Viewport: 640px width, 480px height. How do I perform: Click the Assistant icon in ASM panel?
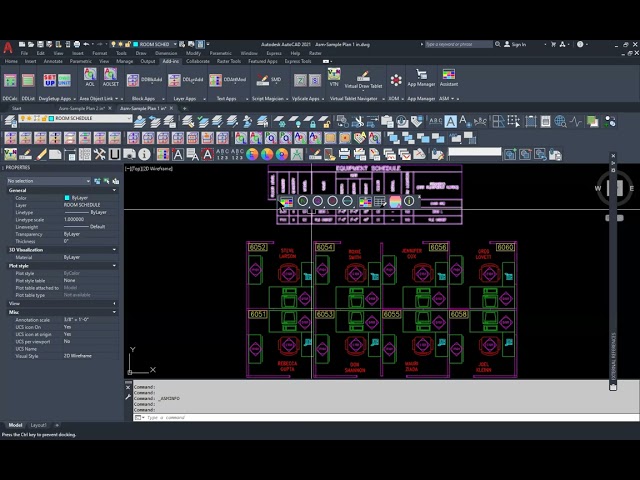[x=449, y=77]
